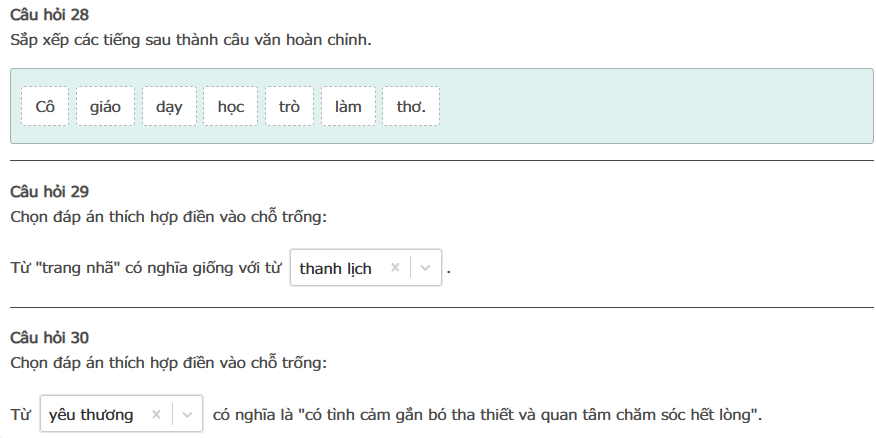Viewport: 876px width, 438px height.
Task: Click empty space in the green word tile container
Action: [x=650, y=106]
